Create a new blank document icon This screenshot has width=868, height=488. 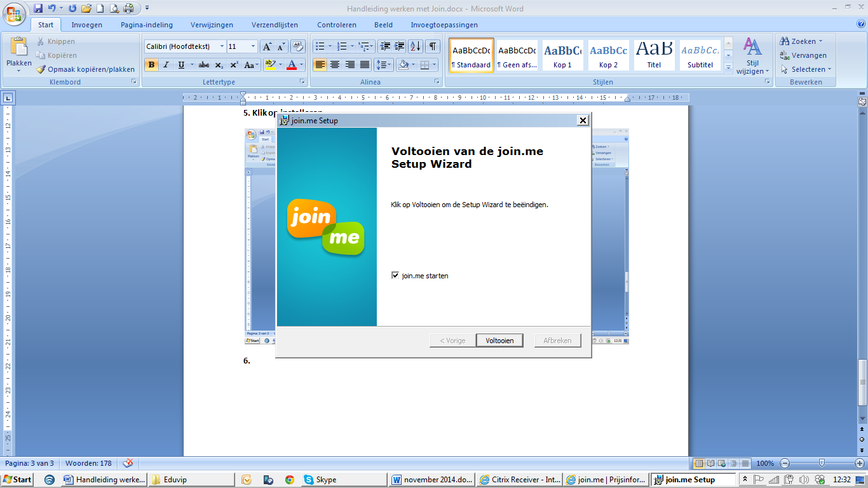tap(100, 8)
